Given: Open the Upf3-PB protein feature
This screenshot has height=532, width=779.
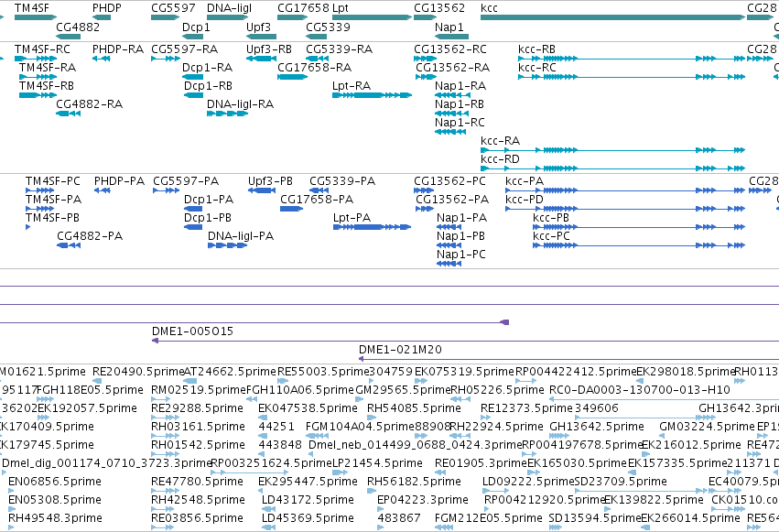Looking at the screenshot, I should (x=262, y=190).
